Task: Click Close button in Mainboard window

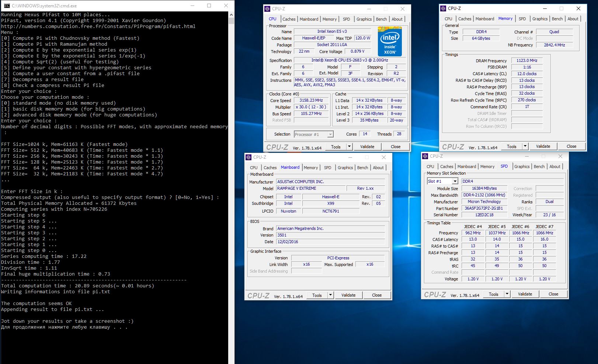Action: tap(377, 295)
